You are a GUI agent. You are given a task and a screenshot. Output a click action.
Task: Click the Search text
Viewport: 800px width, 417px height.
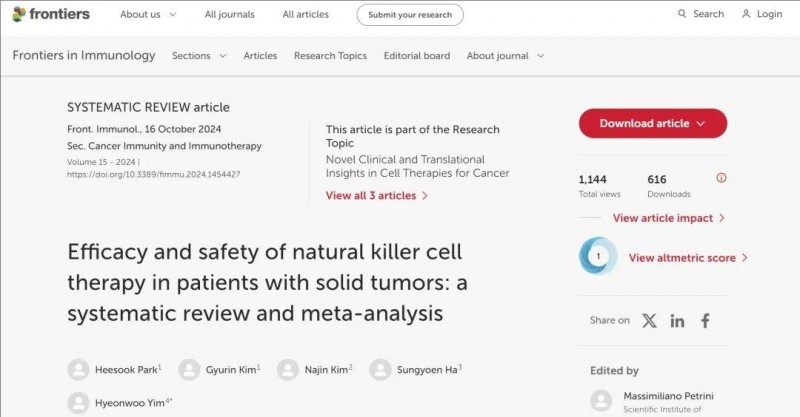(x=708, y=14)
